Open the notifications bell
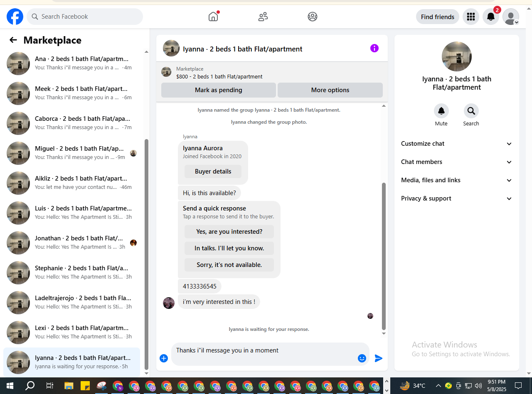Viewport: 532px width, 394px height. click(x=491, y=17)
